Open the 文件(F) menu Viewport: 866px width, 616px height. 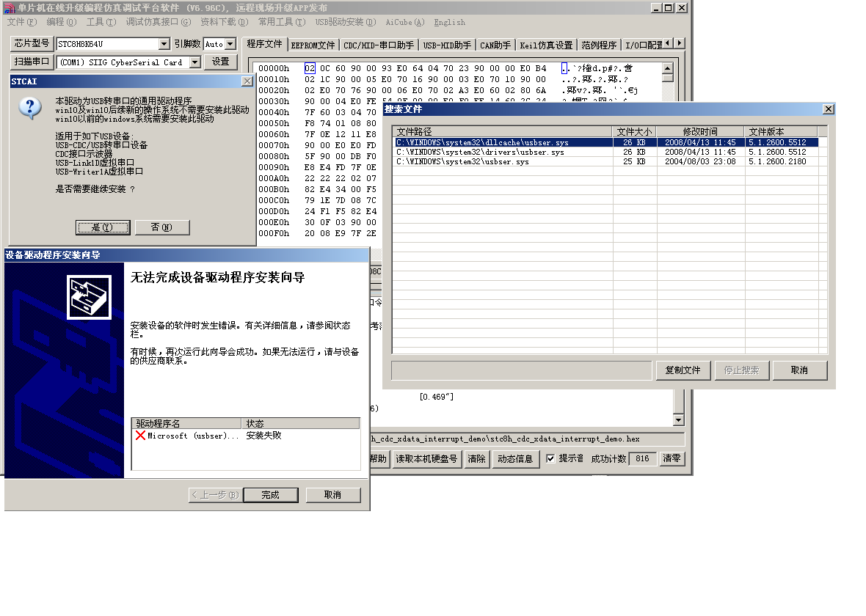[x=21, y=22]
